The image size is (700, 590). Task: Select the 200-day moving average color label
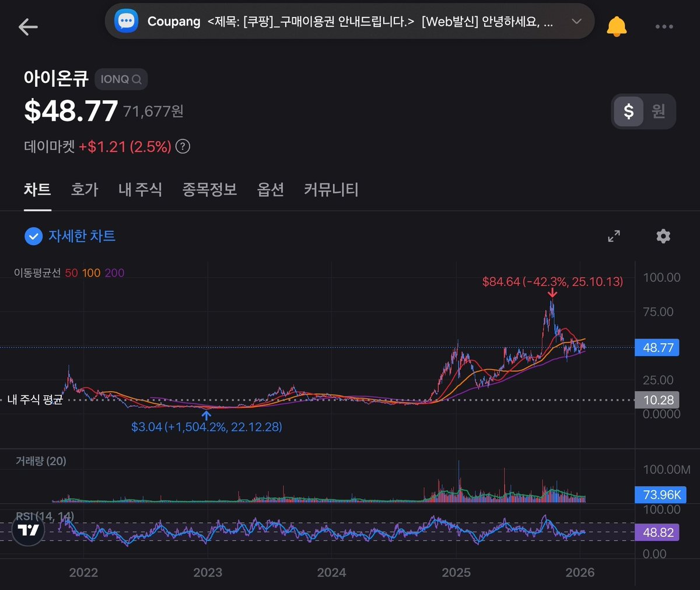114,273
